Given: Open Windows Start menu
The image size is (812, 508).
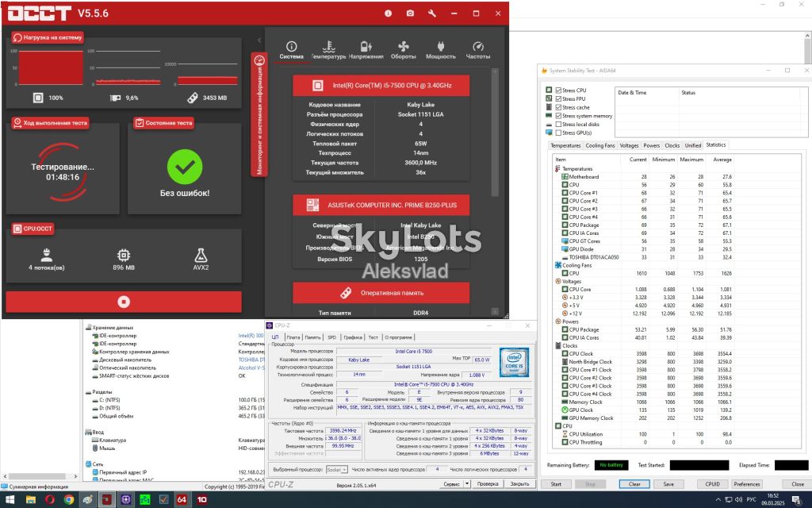Looking at the screenshot, I should (10, 500).
